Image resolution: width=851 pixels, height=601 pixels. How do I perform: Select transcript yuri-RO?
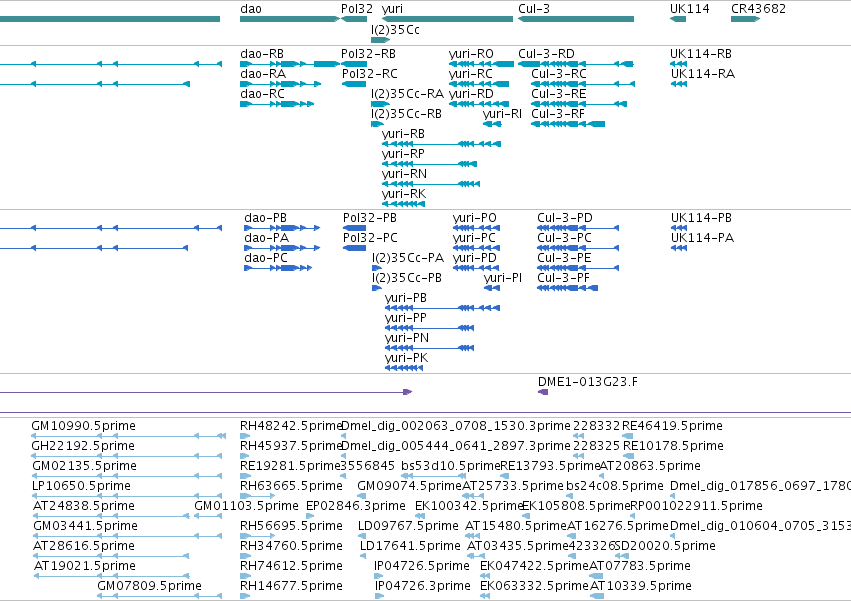tap(481, 64)
